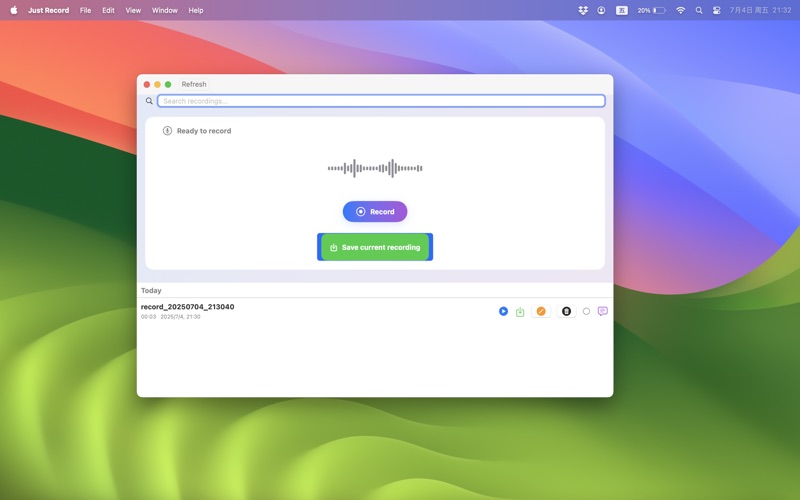Viewport: 800px width, 500px height.
Task: Click the green download icon for record_20250704_213040
Action: 520,312
